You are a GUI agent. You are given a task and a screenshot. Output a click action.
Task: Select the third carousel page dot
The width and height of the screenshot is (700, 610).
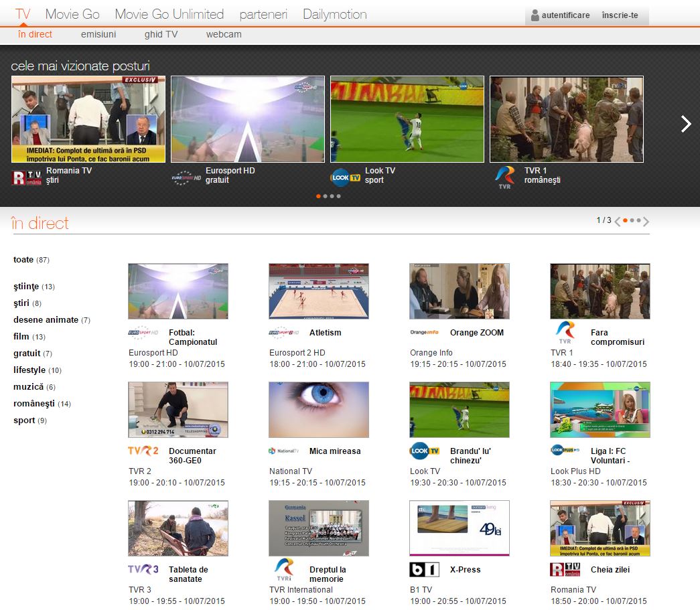coord(332,196)
